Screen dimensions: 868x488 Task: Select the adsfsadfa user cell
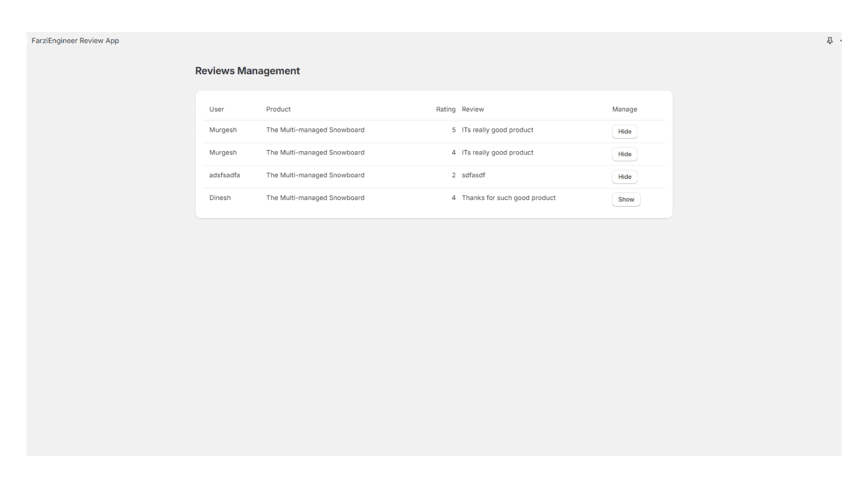click(225, 175)
